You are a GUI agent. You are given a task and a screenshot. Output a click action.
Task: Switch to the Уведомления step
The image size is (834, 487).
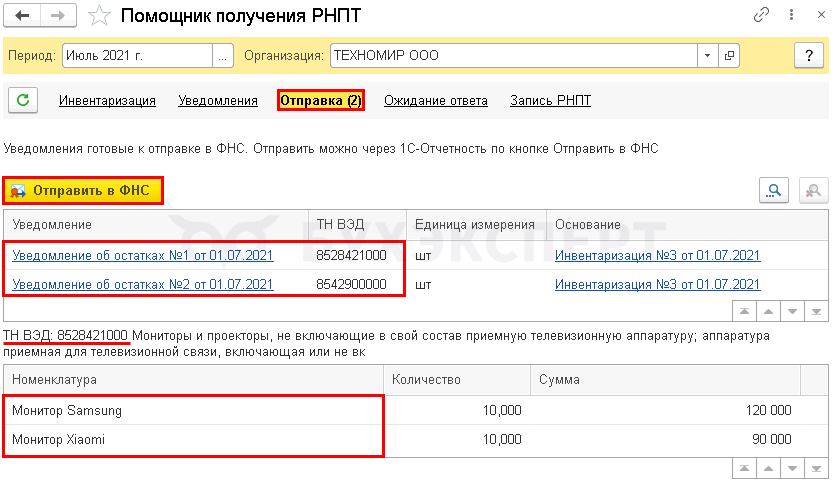(218, 100)
